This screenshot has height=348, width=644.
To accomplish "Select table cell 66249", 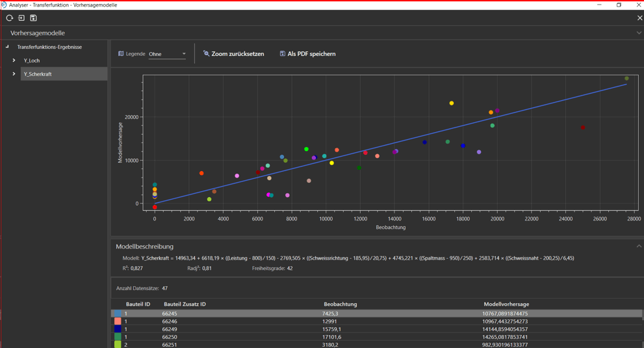I will 170,329.
